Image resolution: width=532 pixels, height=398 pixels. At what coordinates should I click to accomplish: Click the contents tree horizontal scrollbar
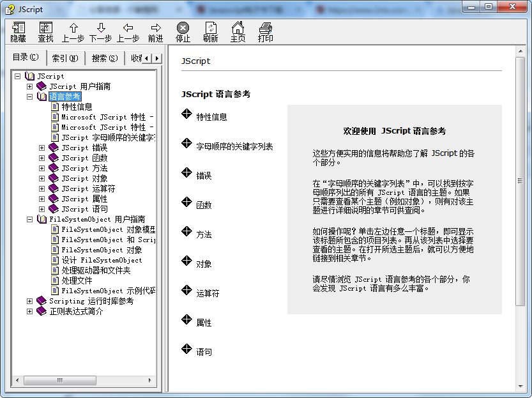pyautogui.click(x=83, y=381)
